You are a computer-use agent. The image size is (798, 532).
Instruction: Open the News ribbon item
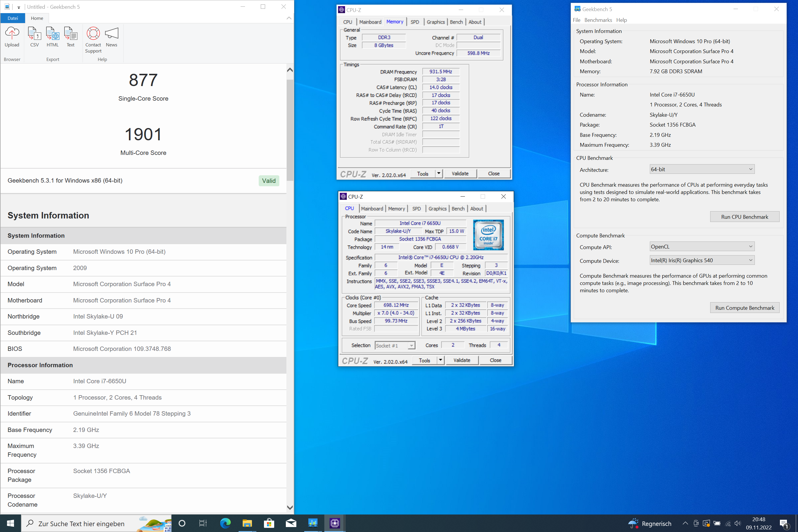click(112, 37)
